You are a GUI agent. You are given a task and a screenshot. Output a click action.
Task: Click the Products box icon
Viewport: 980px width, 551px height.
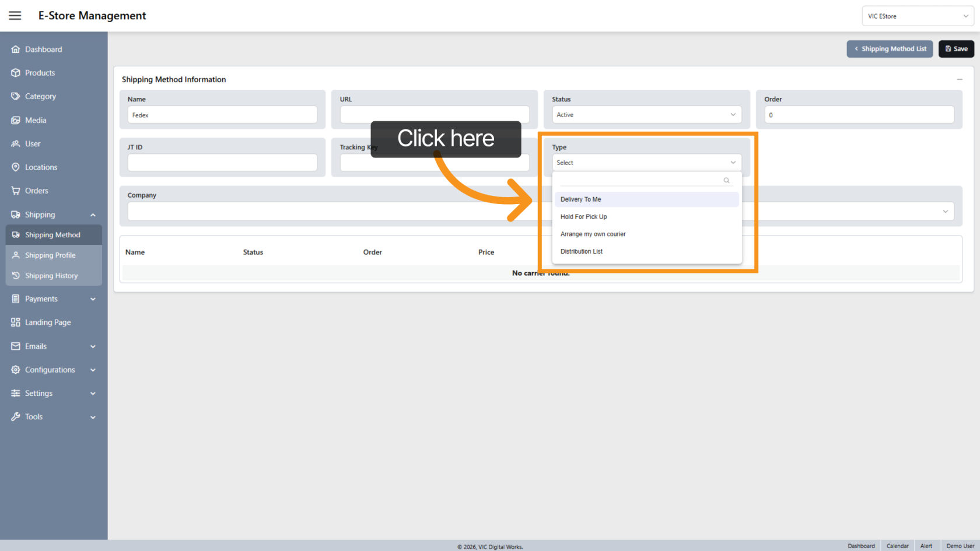pos(16,73)
